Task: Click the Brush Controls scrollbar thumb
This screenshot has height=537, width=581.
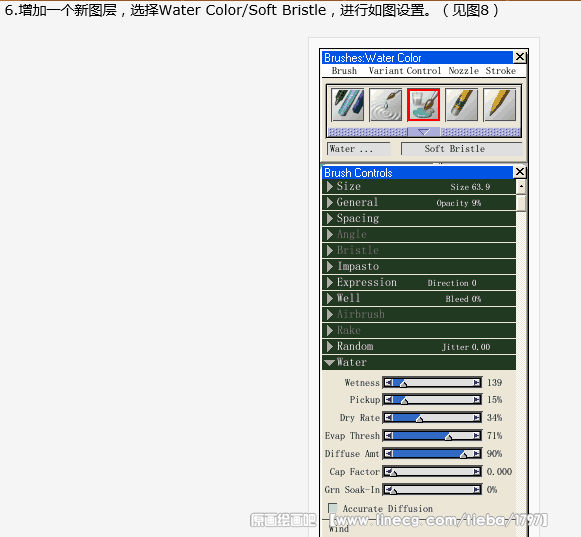Action: (521, 203)
